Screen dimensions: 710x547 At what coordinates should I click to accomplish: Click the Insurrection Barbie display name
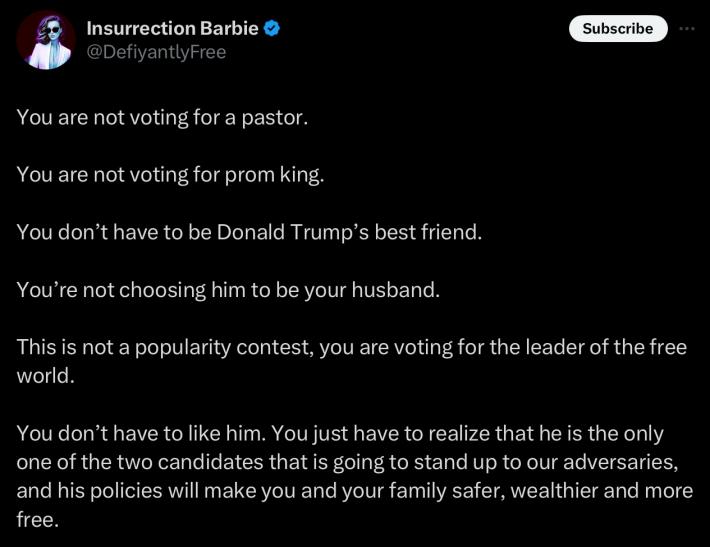click(x=172, y=29)
